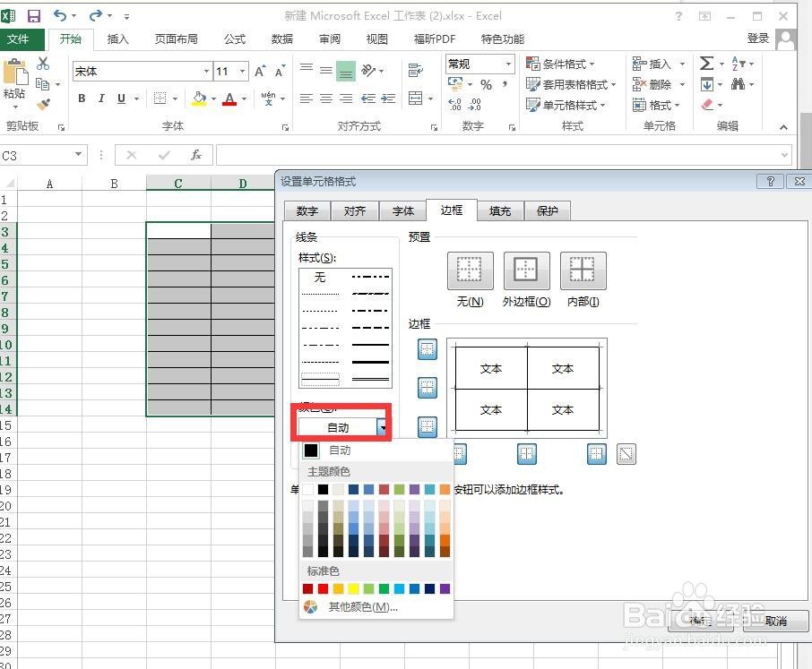The width and height of the screenshot is (812, 669).
Task: Click 登录 to sign in
Action: pyautogui.click(x=757, y=39)
